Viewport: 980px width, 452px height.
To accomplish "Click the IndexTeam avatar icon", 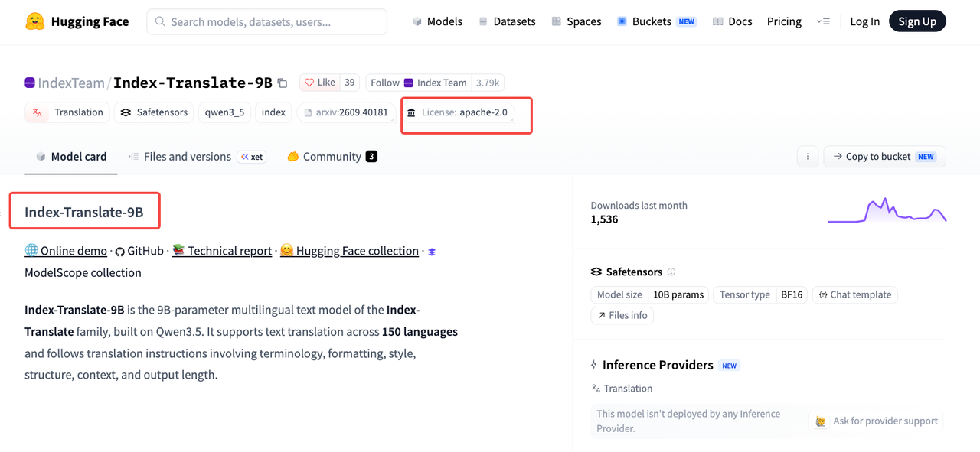I will click(x=30, y=83).
